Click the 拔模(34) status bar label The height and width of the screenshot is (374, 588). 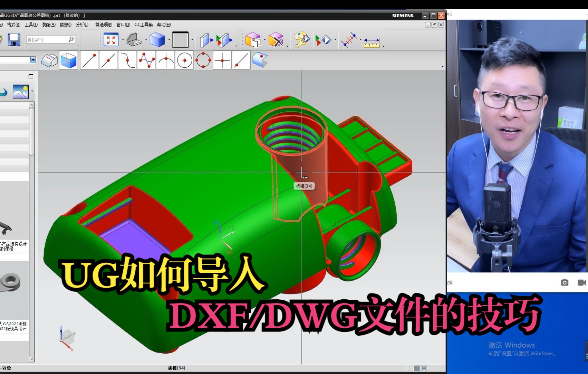click(x=176, y=368)
